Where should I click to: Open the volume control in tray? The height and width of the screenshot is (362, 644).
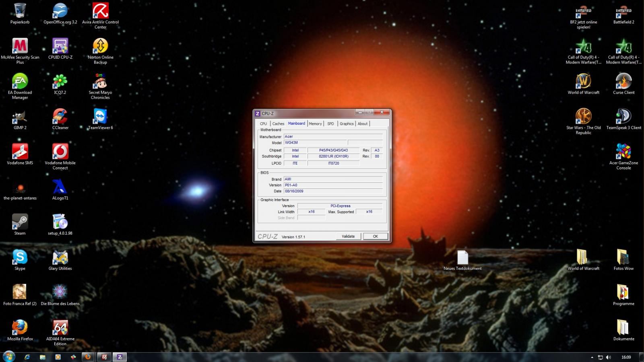click(x=608, y=357)
